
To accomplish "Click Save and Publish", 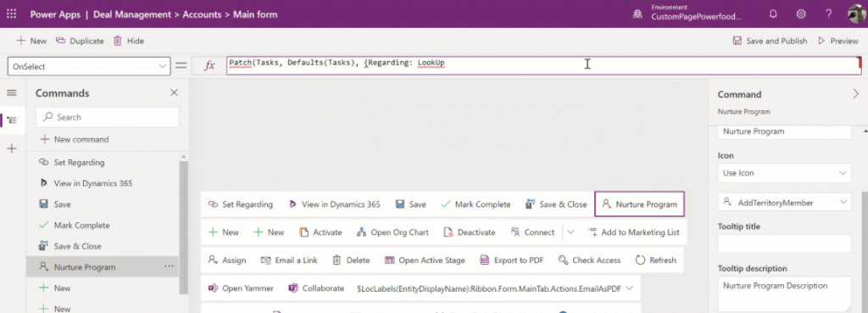I will pos(770,41).
